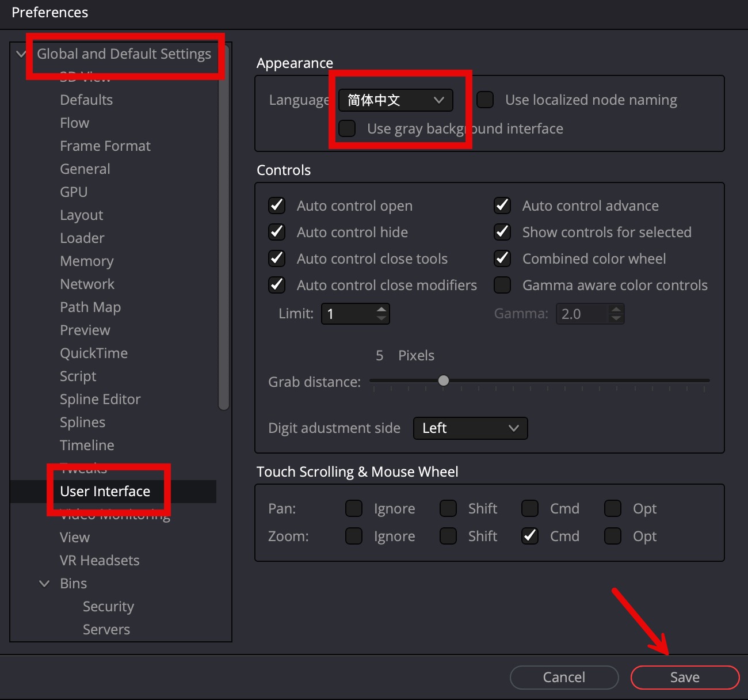The width and height of the screenshot is (748, 700).
Task: Collapse the Global and Default Settings tree
Action: (21, 54)
